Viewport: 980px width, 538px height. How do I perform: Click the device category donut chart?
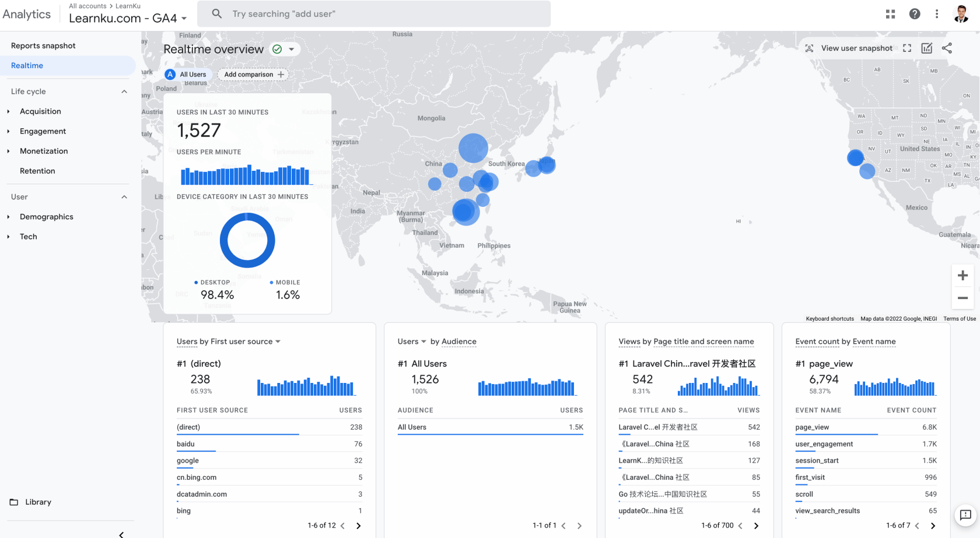pos(247,240)
